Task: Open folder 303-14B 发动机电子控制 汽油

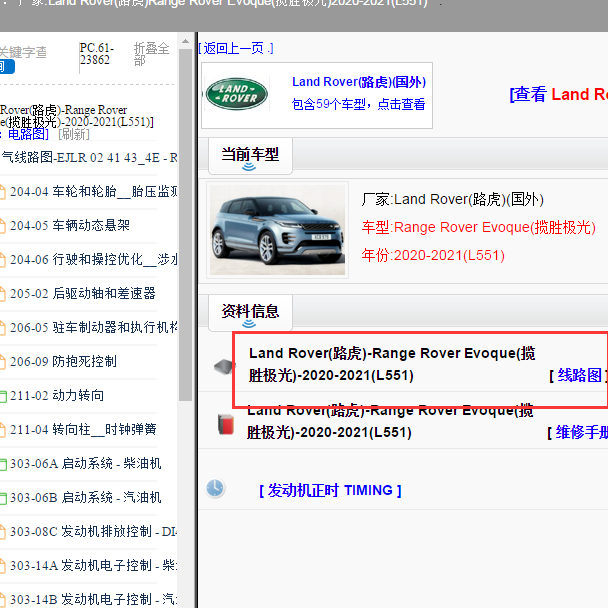Action: pyautogui.click(x=89, y=599)
